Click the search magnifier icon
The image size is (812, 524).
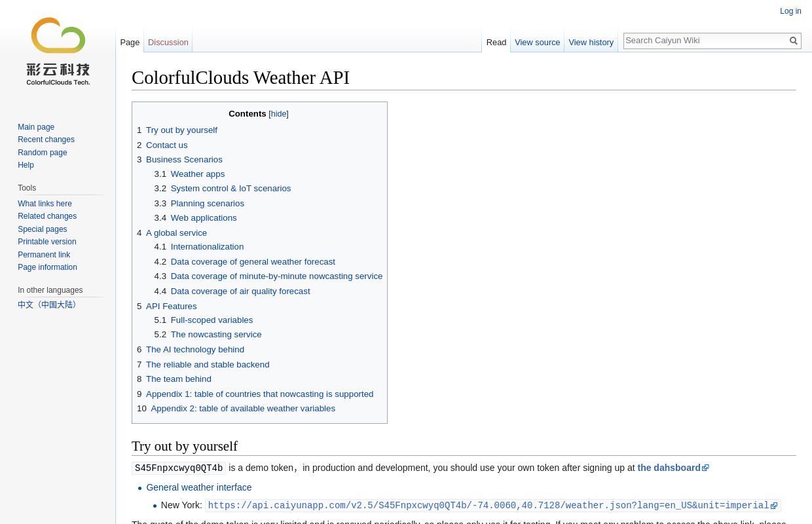794,41
